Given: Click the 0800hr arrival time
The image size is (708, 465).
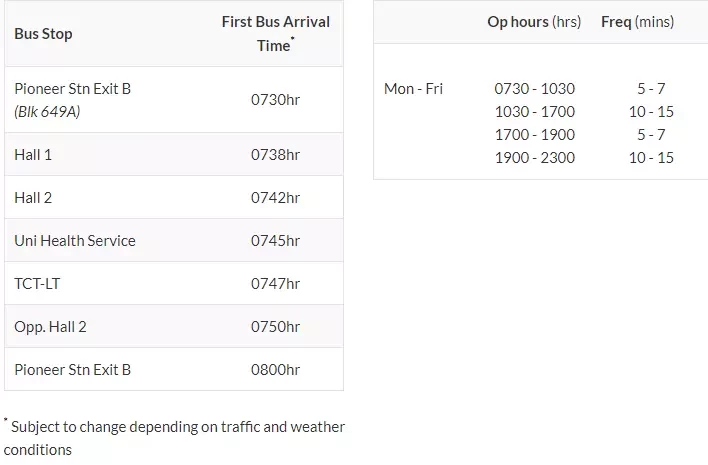Looking at the screenshot, I should [x=275, y=370].
